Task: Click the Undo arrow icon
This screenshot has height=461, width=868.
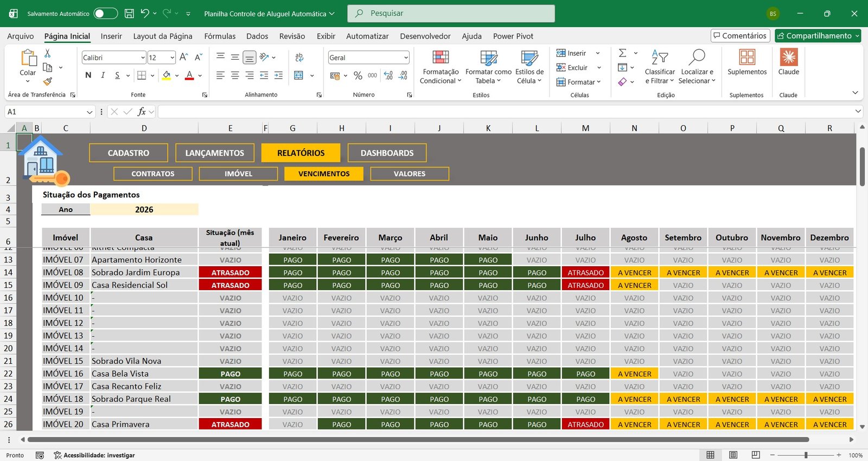Action: [144, 14]
